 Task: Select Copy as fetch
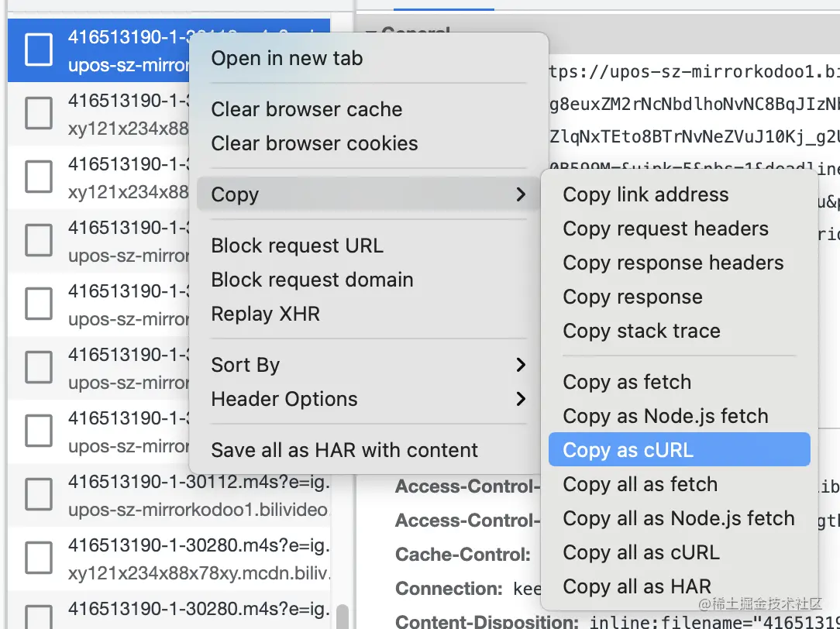click(627, 382)
